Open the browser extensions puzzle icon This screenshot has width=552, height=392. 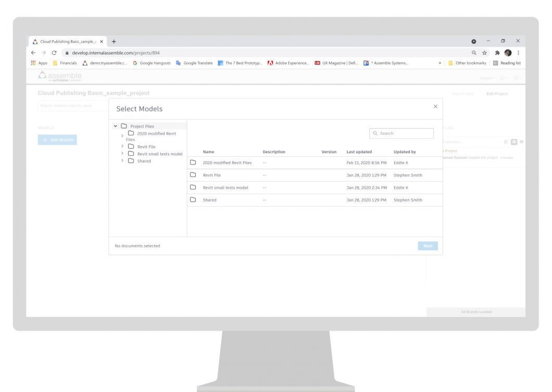[497, 53]
